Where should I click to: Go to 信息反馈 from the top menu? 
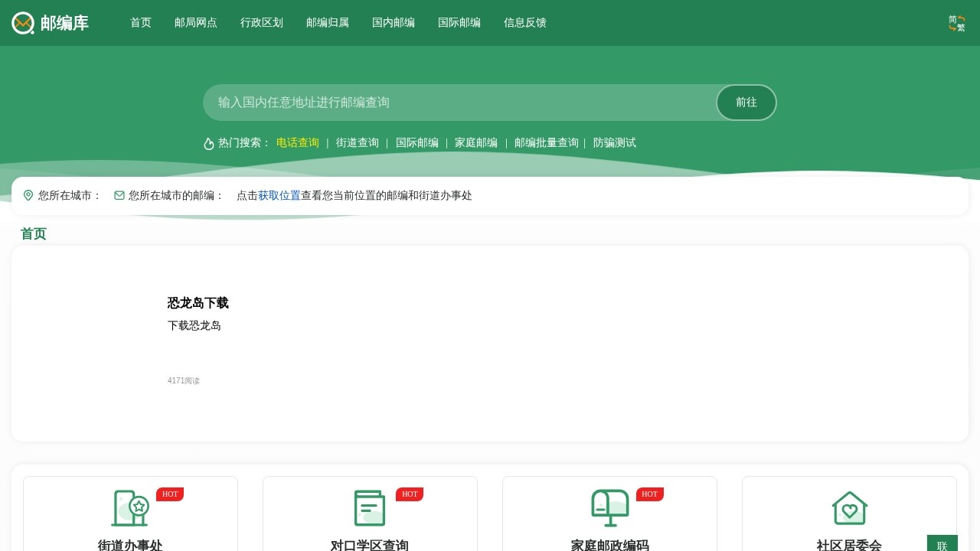tap(525, 23)
